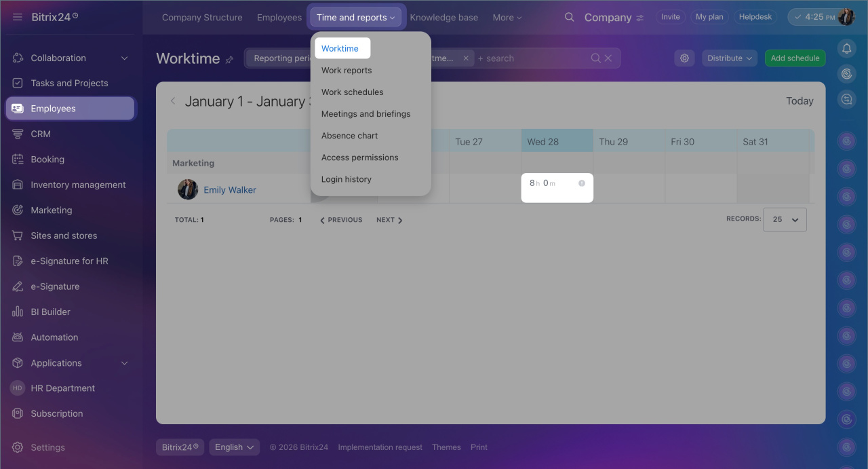868x469 pixels.
Task: Open Emily Walker's profile link
Action: click(230, 190)
